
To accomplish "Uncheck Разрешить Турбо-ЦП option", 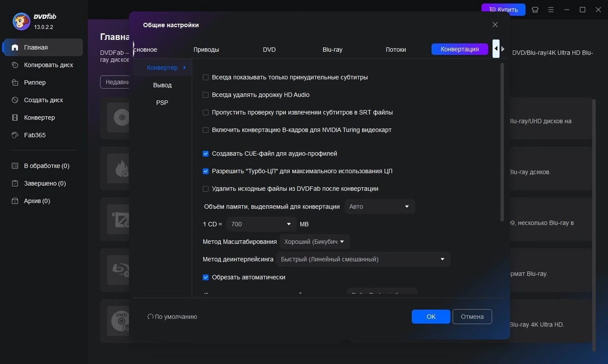I will pos(206,171).
